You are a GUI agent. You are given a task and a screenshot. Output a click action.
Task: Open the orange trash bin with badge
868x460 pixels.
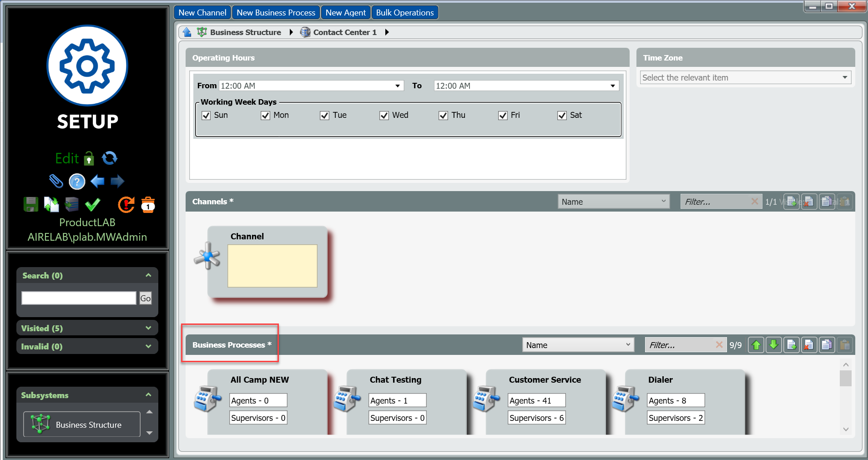coord(148,205)
